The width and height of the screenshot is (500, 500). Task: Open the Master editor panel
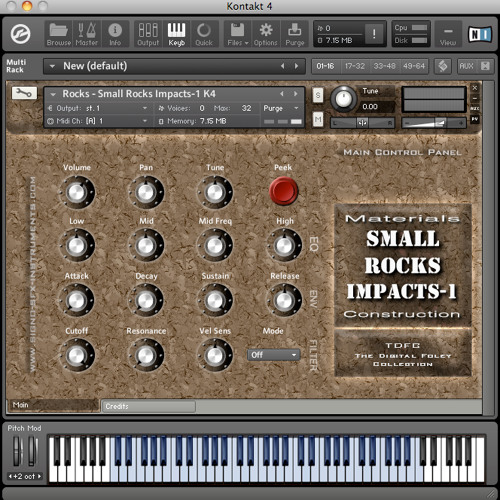click(87, 34)
